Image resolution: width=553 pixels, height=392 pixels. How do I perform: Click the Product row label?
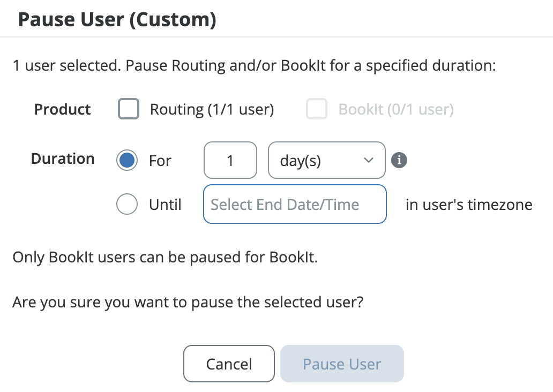coord(62,109)
